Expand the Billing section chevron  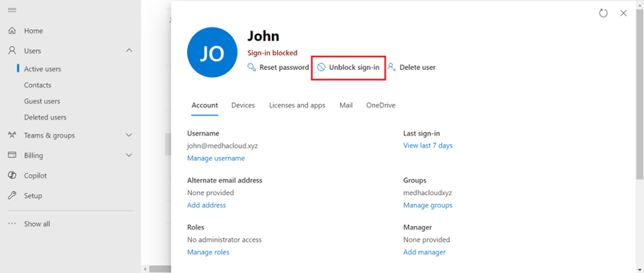tap(129, 155)
